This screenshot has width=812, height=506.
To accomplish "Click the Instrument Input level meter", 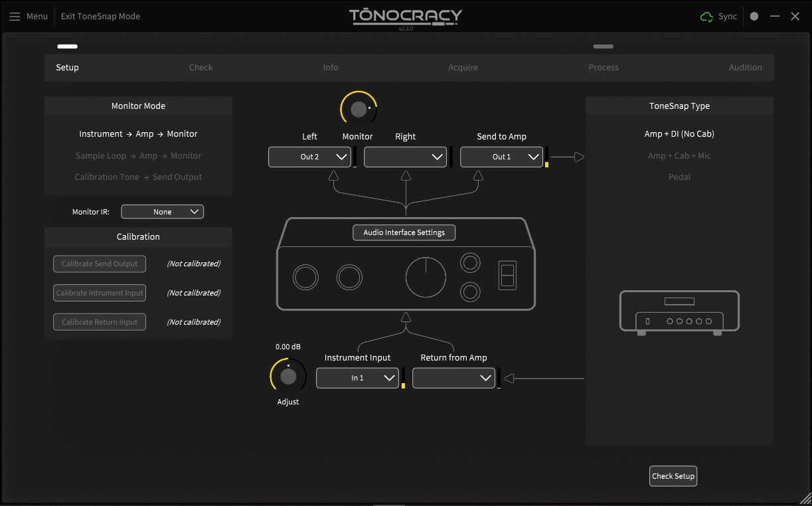I will [403, 378].
